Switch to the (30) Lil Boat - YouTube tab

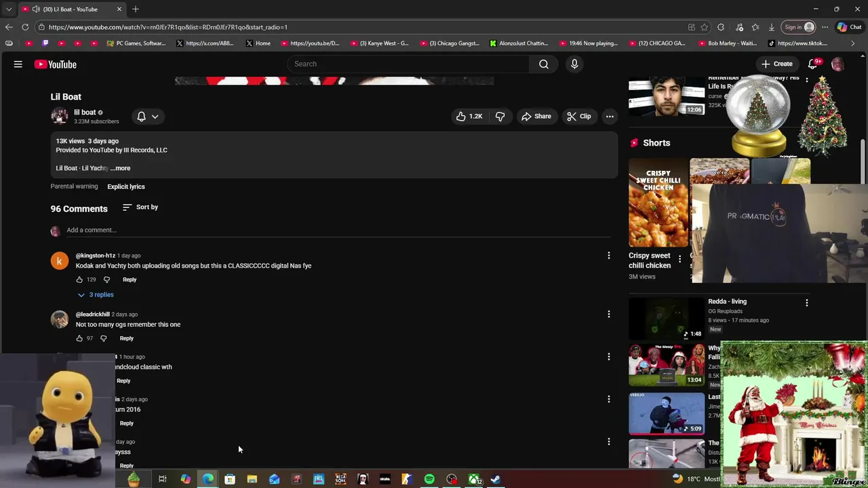point(71,9)
